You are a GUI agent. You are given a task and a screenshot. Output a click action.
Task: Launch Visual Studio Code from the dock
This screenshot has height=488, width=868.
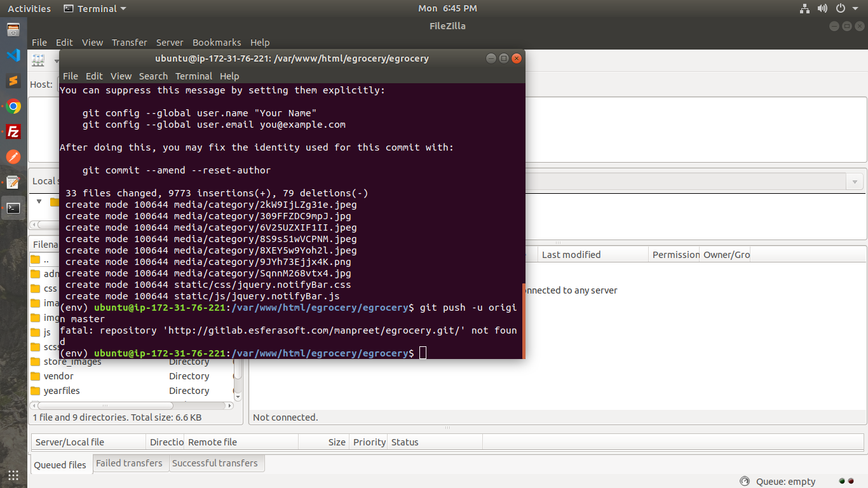(x=13, y=55)
